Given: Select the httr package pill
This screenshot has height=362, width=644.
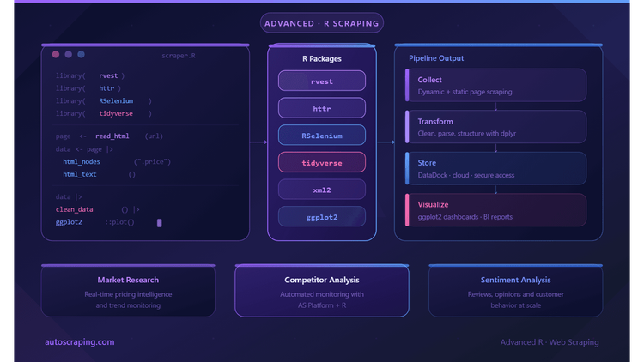Looking at the screenshot, I should [x=322, y=108].
